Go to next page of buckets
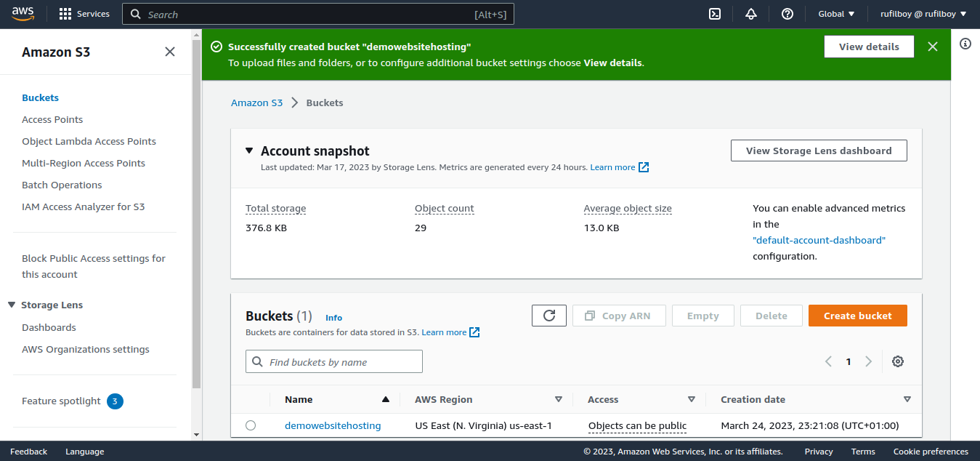 click(x=868, y=361)
